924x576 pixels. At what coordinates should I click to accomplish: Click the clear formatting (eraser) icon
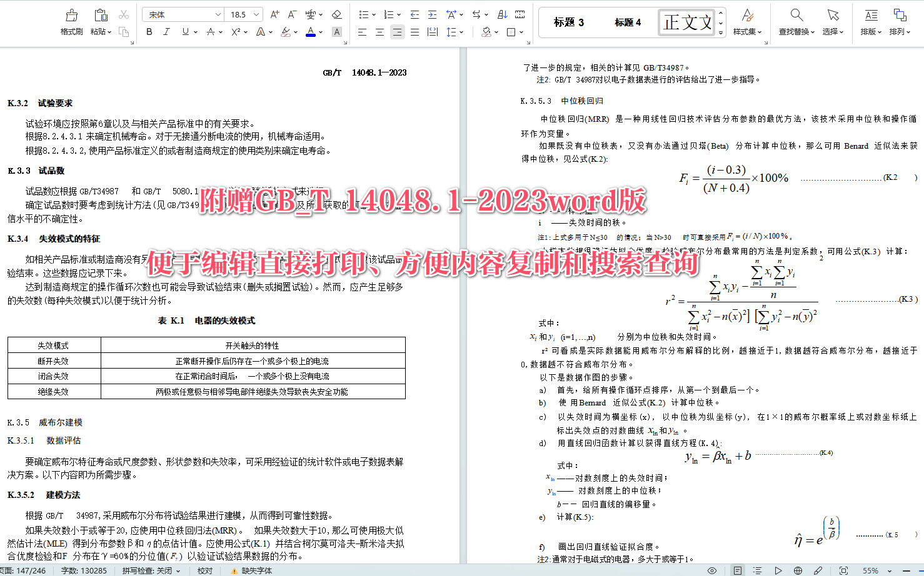336,14
